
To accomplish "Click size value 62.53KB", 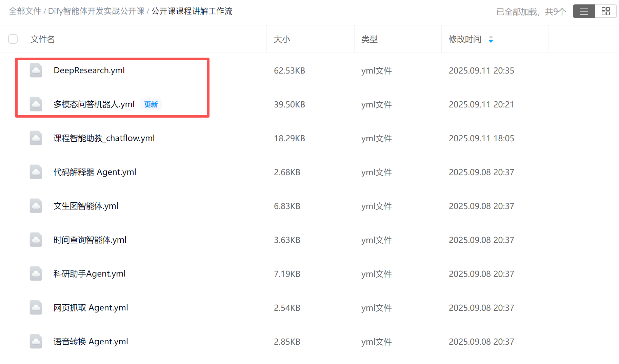I will click(x=289, y=70).
